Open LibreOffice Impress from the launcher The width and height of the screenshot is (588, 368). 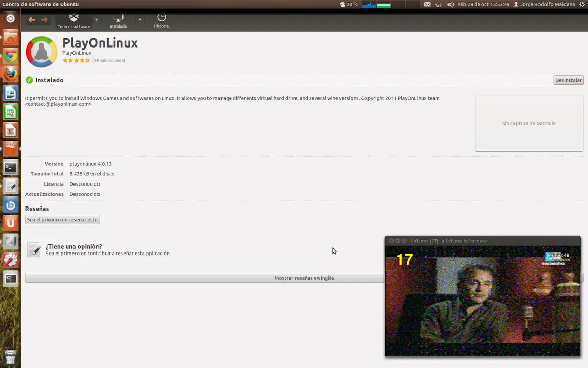pyautogui.click(x=11, y=130)
